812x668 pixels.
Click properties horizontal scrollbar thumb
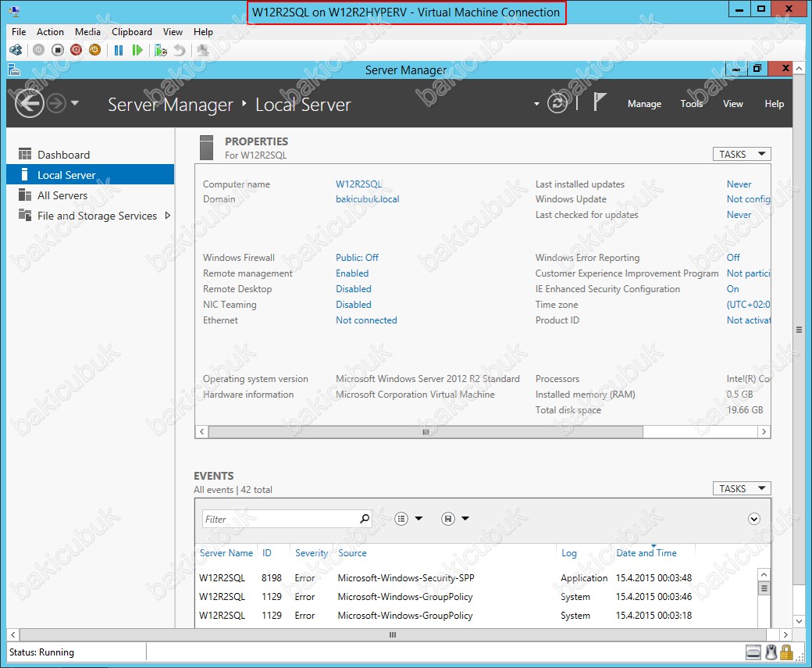[x=426, y=432]
